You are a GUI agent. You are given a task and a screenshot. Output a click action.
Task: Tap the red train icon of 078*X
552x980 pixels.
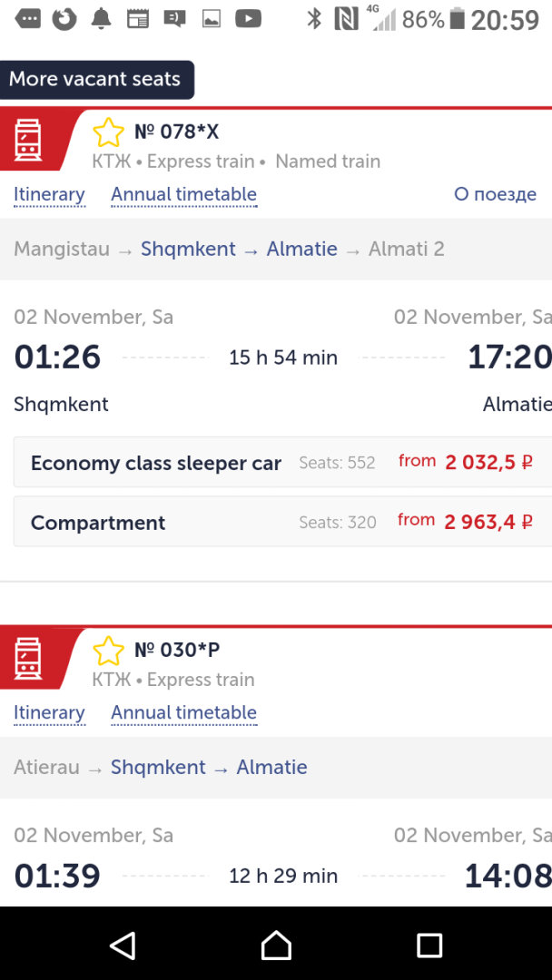[x=28, y=140]
